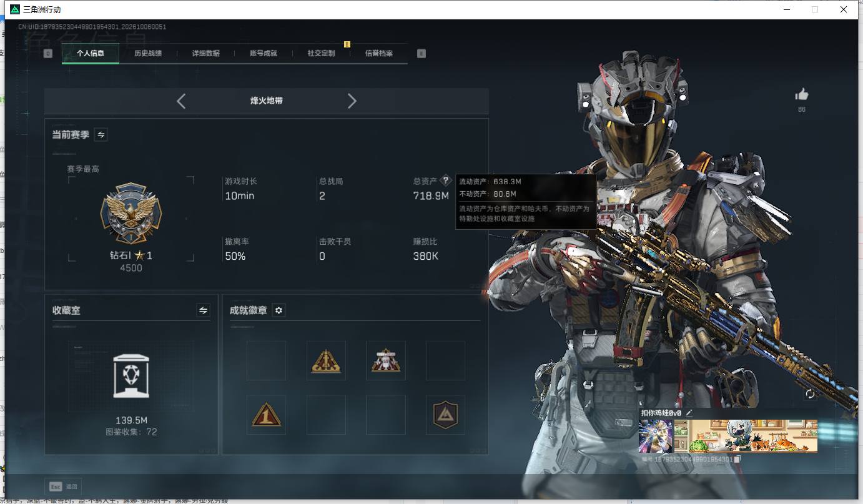The height and width of the screenshot is (504, 863).
Task: Open the collection room display case icon
Action: [x=131, y=376]
